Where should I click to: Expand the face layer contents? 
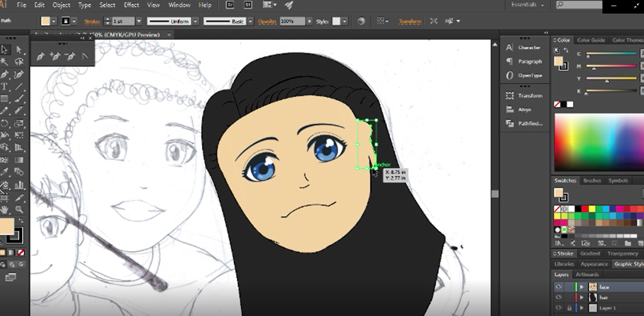[x=581, y=287]
